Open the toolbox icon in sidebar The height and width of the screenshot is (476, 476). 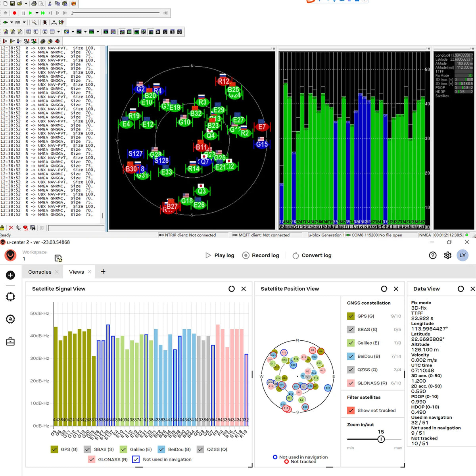click(10, 341)
